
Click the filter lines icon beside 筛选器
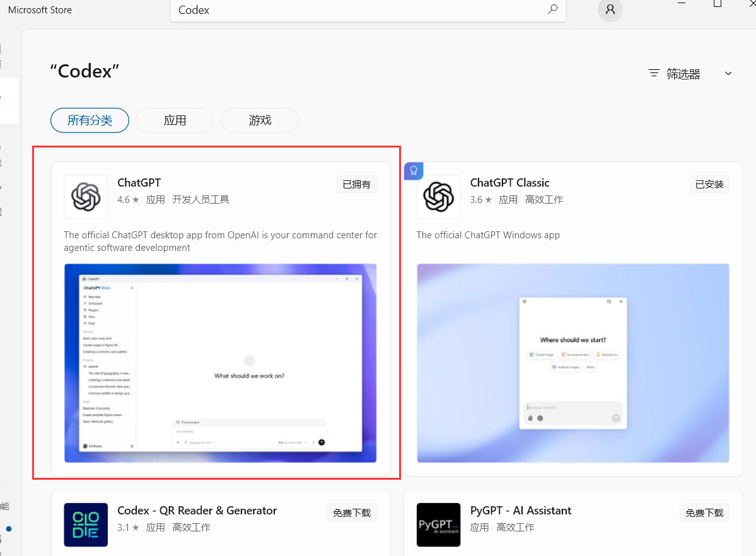point(654,73)
